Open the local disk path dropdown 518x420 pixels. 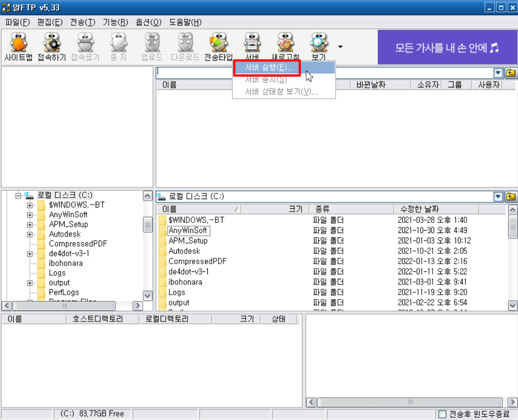click(x=498, y=197)
